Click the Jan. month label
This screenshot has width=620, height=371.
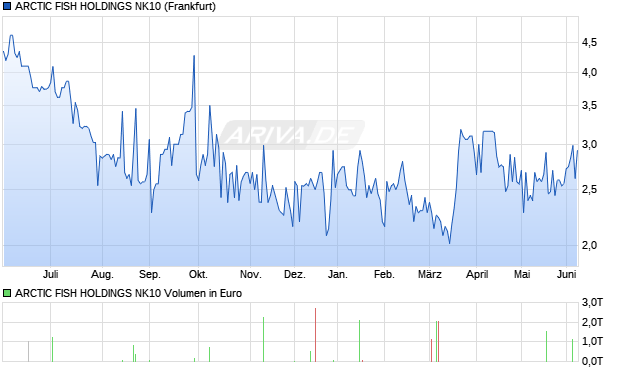[x=338, y=274]
